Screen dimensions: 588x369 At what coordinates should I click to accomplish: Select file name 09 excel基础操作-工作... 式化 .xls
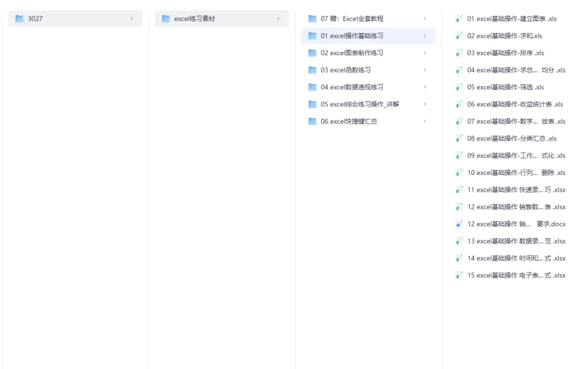pos(516,155)
